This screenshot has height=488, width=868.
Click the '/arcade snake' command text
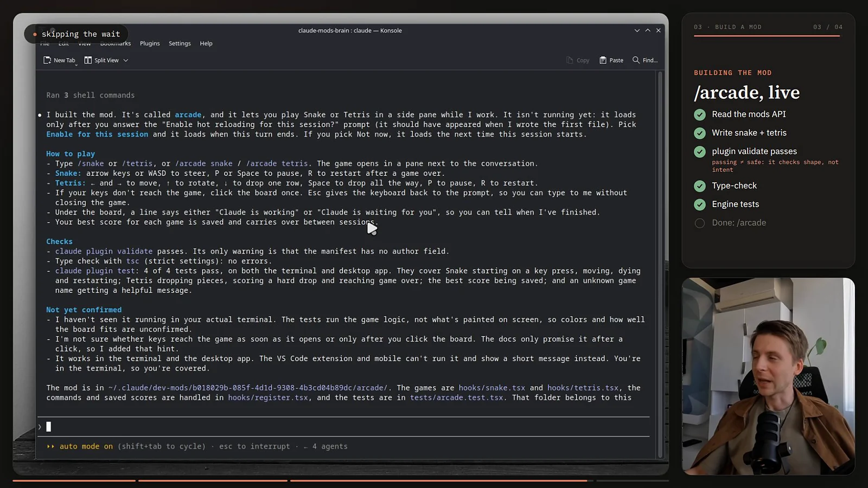point(204,164)
